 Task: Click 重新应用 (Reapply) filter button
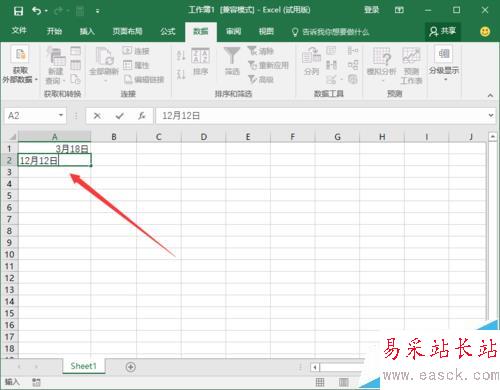pyautogui.click(x=268, y=65)
